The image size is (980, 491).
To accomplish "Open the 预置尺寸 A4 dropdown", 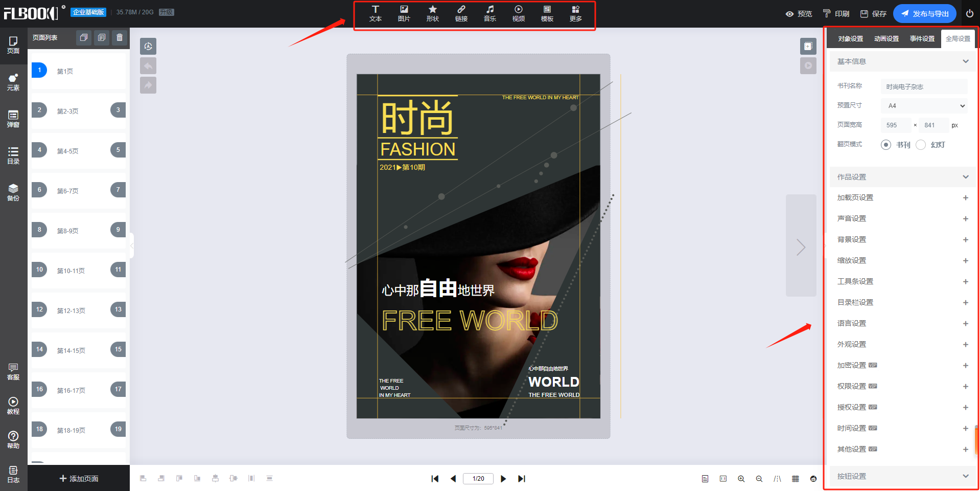I will (924, 106).
